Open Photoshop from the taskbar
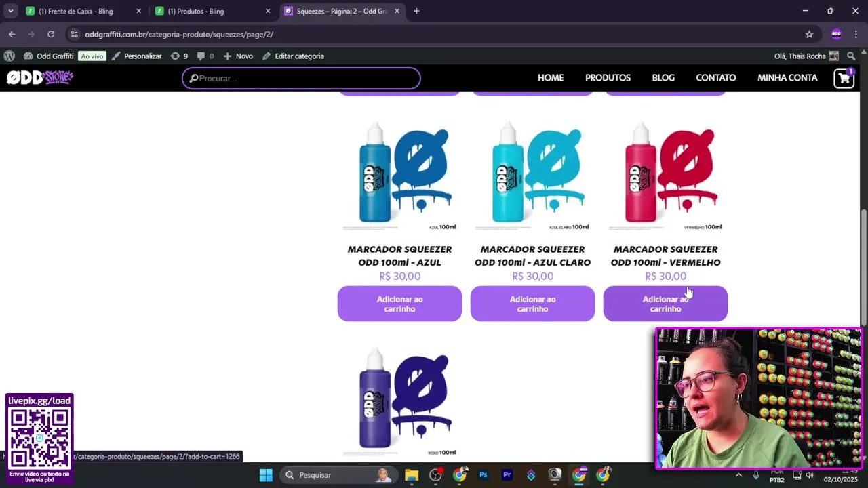The width and height of the screenshot is (868, 488). (484, 475)
